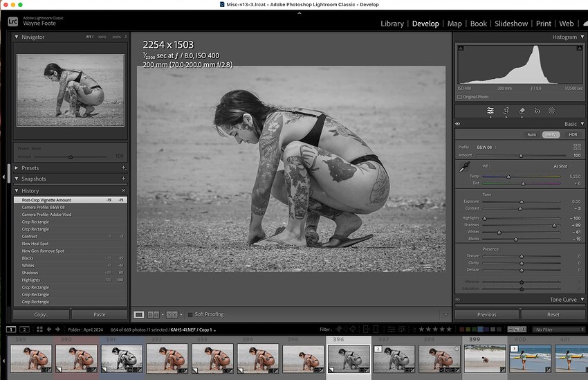Enable the Soft Proofing checkbox

[190, 314]
